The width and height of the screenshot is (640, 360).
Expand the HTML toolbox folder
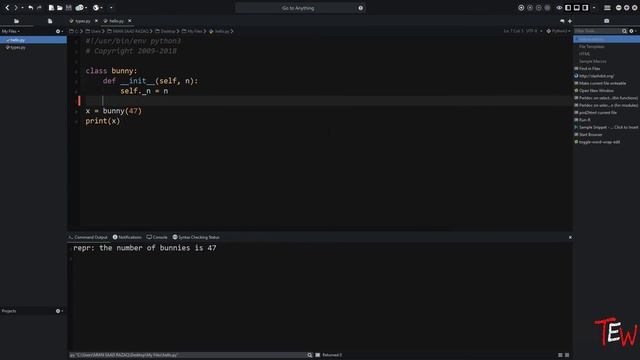click(x=584, y=54)
